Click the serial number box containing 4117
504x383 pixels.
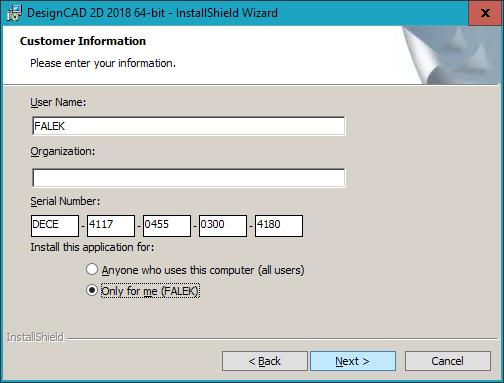point(111,226)
